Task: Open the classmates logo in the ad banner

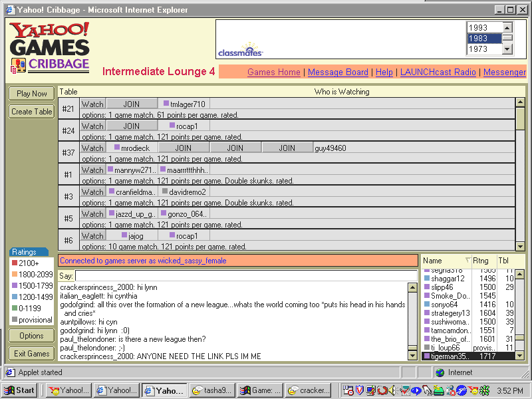Action: click(241, 50)
